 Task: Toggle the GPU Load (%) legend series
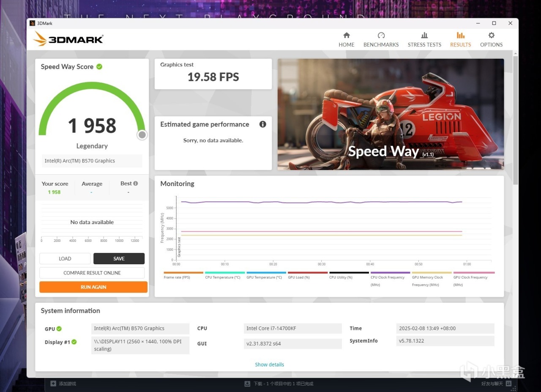click(x=308, y=275)
